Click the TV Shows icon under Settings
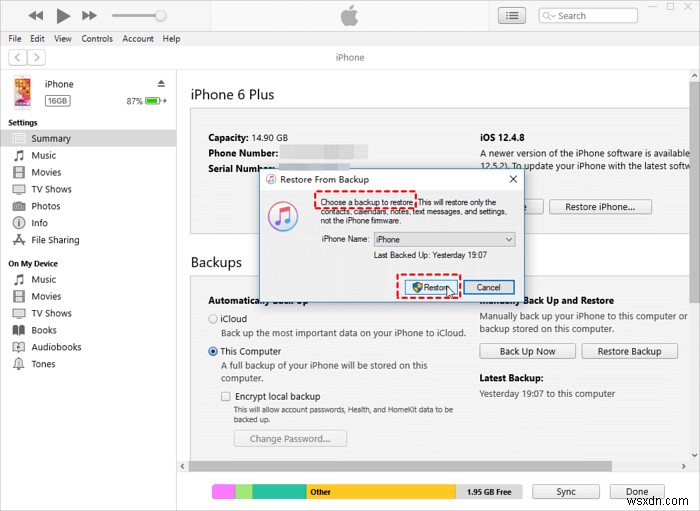Screen dimensions: 700x511 19,189
